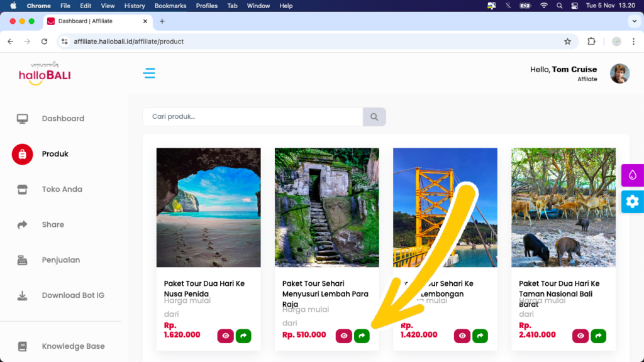Viewport: 644px width, 362px height.
Task: Share the Lembongan tour with the green arrow
Action: point(480,336)
